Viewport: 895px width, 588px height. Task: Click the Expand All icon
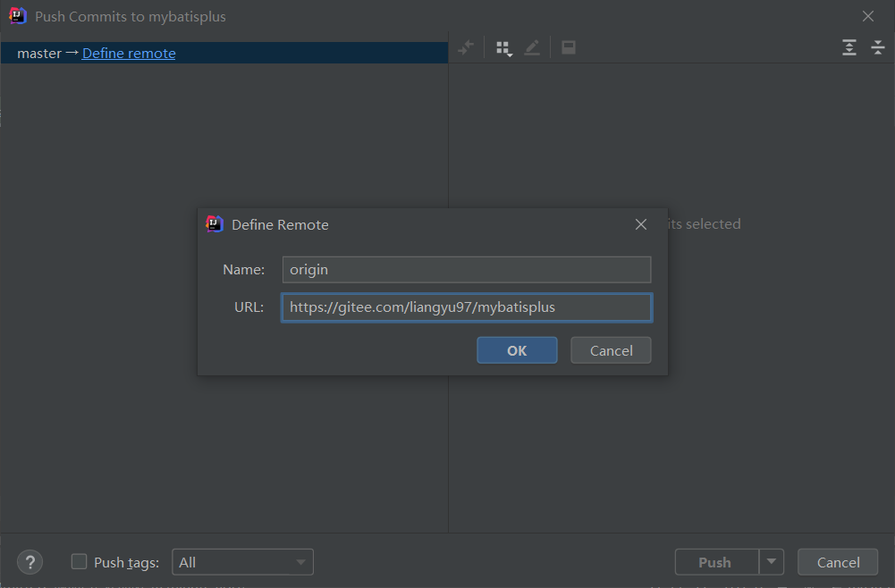849,47
